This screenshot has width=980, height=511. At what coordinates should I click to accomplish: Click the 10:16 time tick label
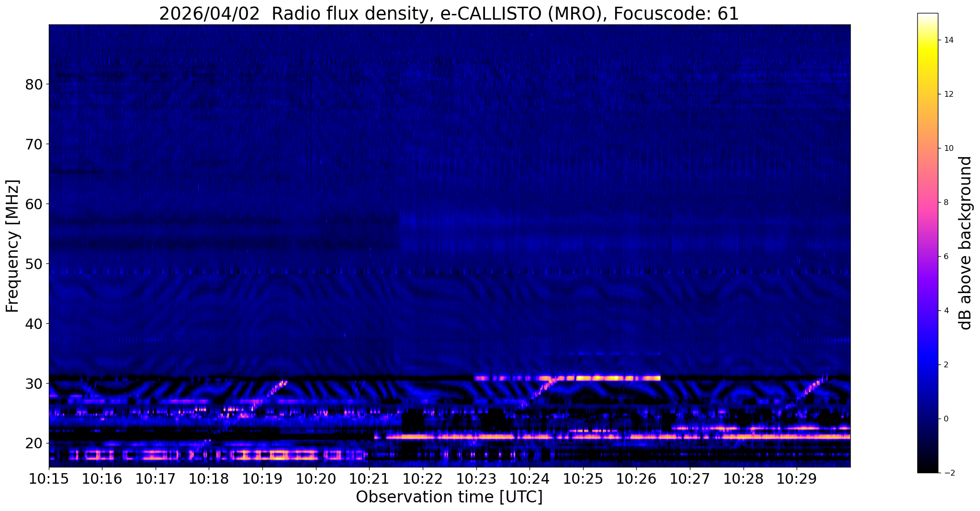[102, 479]
